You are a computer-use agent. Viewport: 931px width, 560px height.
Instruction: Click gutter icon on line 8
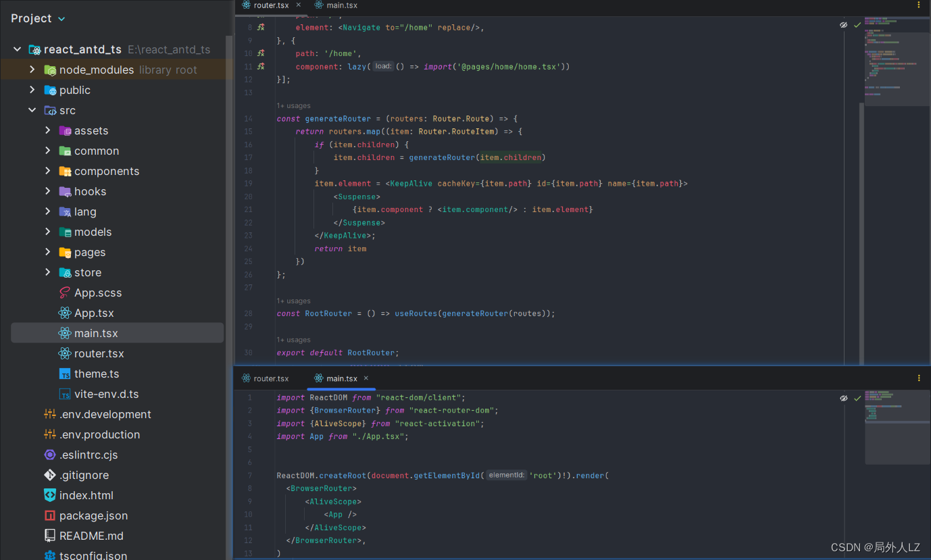[x=261, y=27]
